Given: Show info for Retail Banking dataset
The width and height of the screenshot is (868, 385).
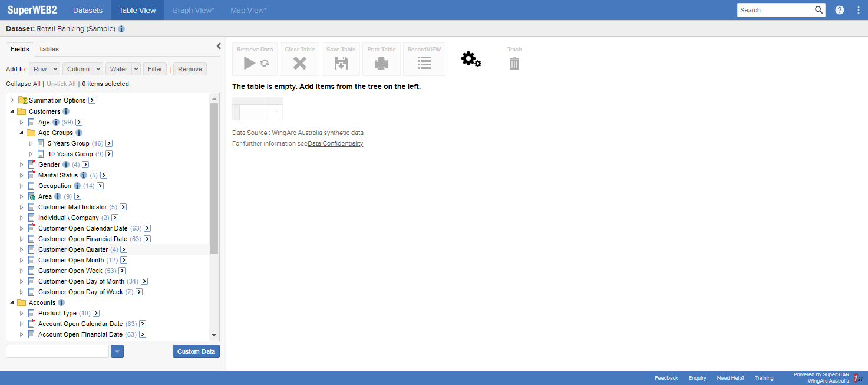Looking at the screenshot, I should click(121, 29).
